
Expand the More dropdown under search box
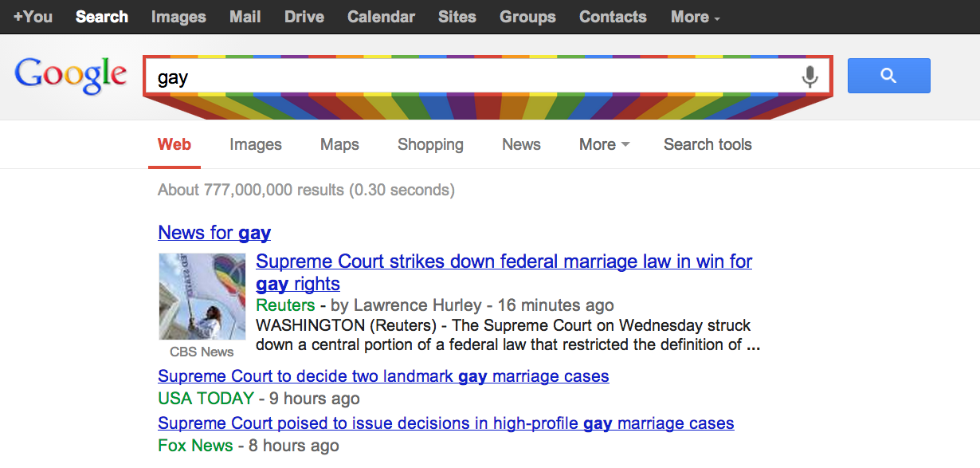point(604,144)
